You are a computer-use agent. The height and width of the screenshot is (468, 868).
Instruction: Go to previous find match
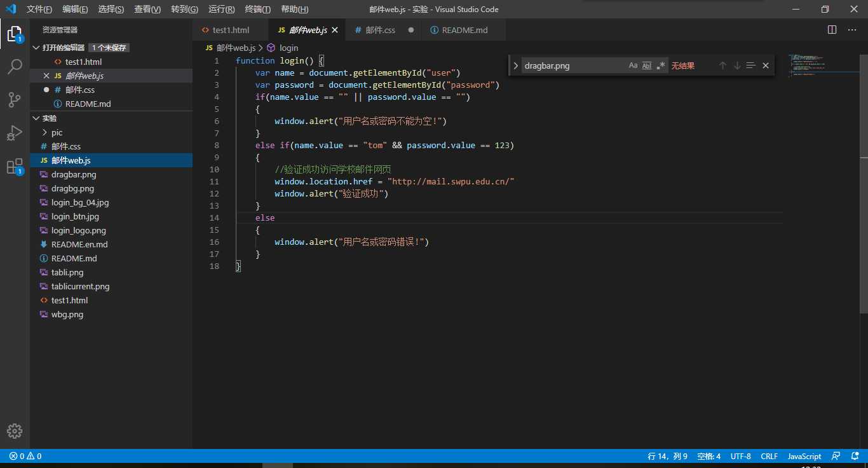tap(722, 65)
